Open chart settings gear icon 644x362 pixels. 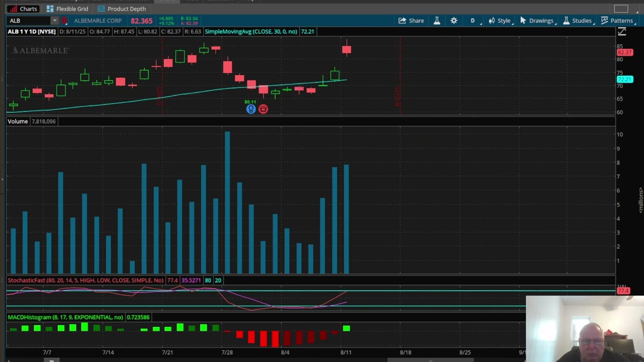[x=454, y=21]
